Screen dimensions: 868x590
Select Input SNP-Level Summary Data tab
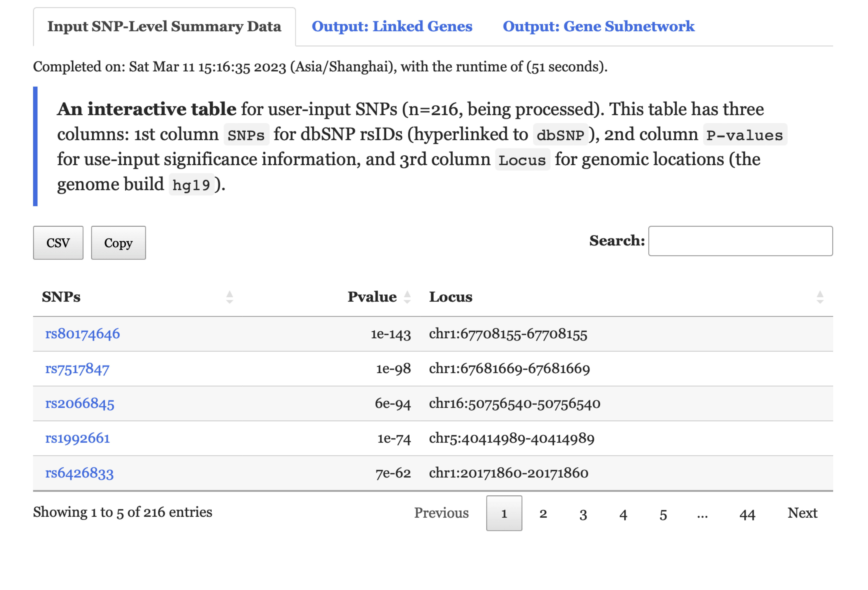pos(164,26)
